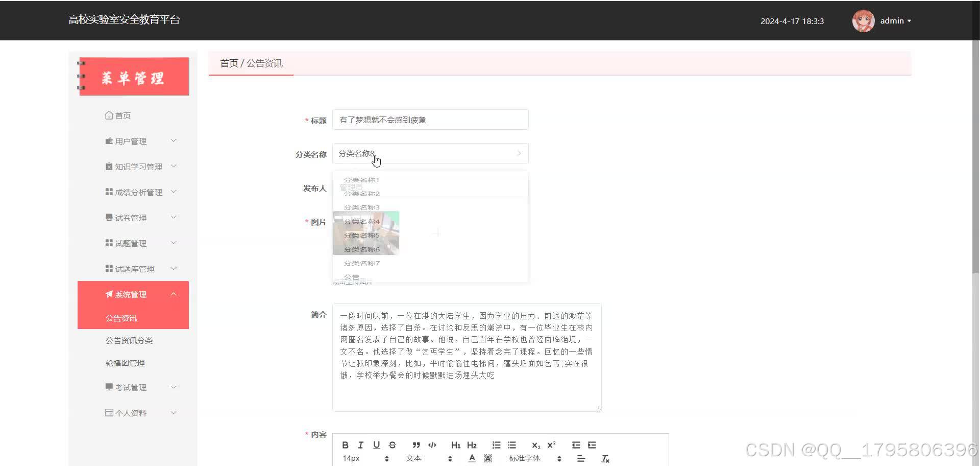Image resolution: width=980 pixels, height=466 pixels.
Task: Open the admin user dropdown menu
Action: (x=895, y=21)
